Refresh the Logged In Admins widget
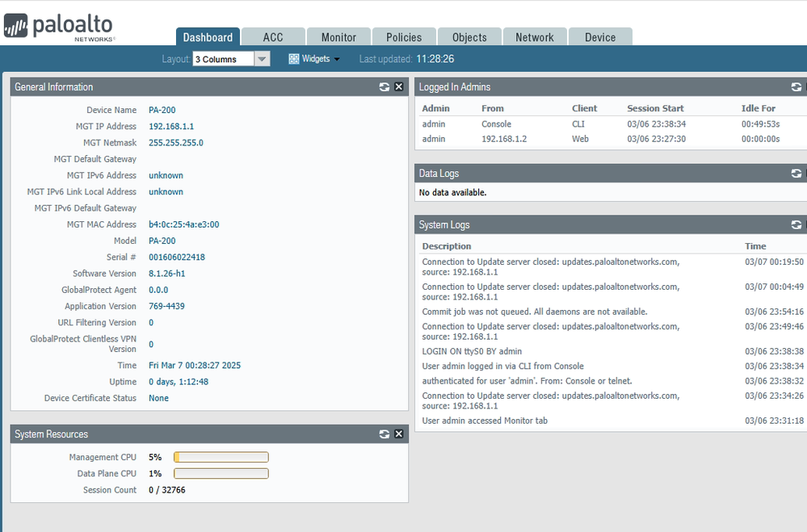Viewport: 807px width, 532px height. tap(796, 87)
